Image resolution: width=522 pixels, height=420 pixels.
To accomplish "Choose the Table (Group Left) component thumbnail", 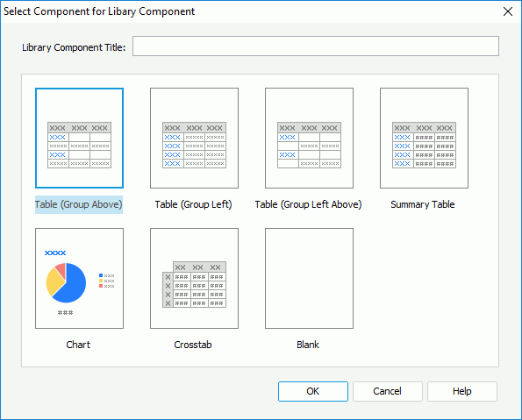I will 194,139.
